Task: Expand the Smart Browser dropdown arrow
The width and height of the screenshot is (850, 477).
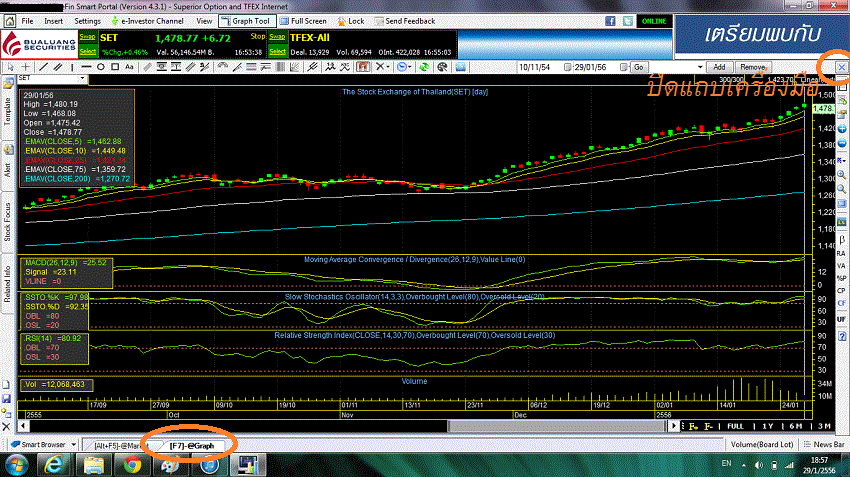Action: (74, 444)
